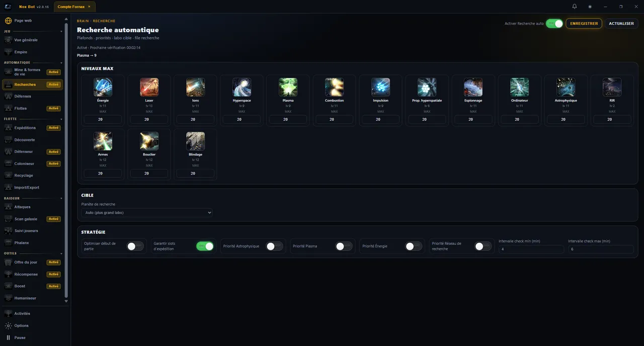The height and width of the screenshot is (346, 644).
Task: Click Intervalle check max input field
Action: 601,249
